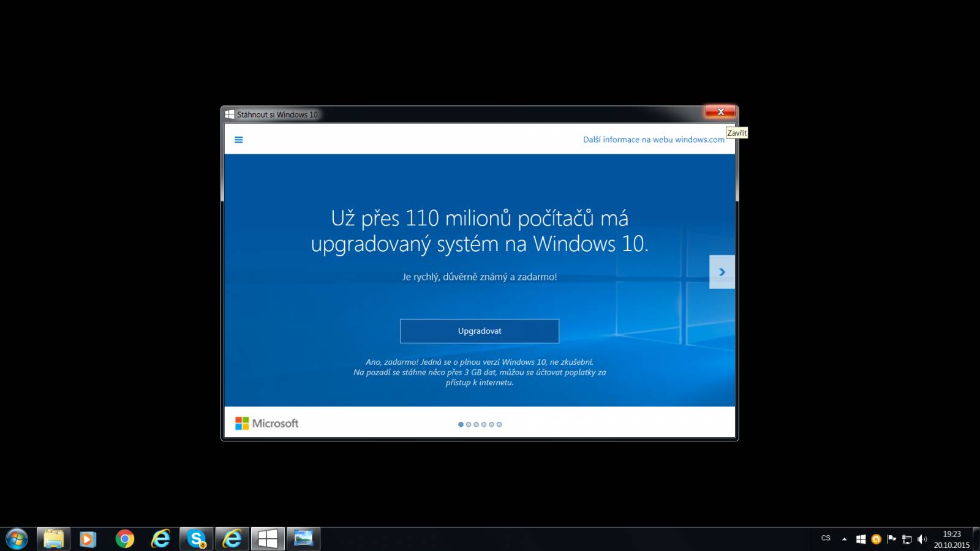Open Action Center flag icon
This screenshot has height=551, width=980.
tap(891, 539)
